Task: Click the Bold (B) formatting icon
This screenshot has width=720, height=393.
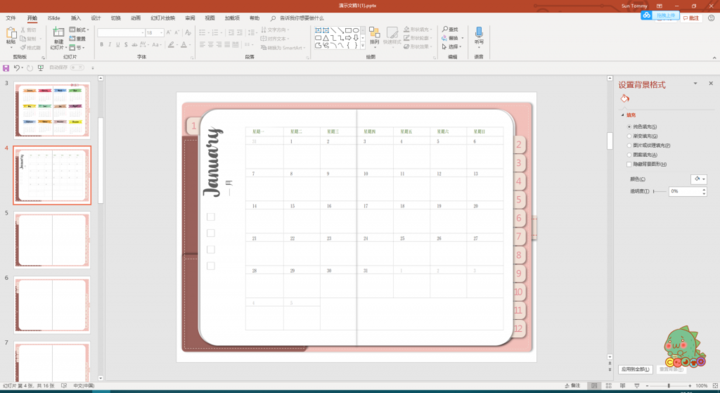Action: click(x=101, y=45)
